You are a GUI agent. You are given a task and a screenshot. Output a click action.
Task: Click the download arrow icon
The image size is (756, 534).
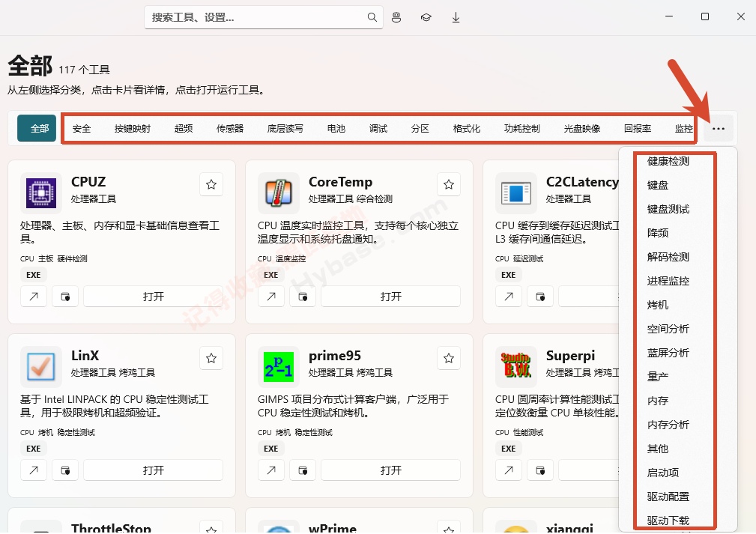click(x=456, y=17)
